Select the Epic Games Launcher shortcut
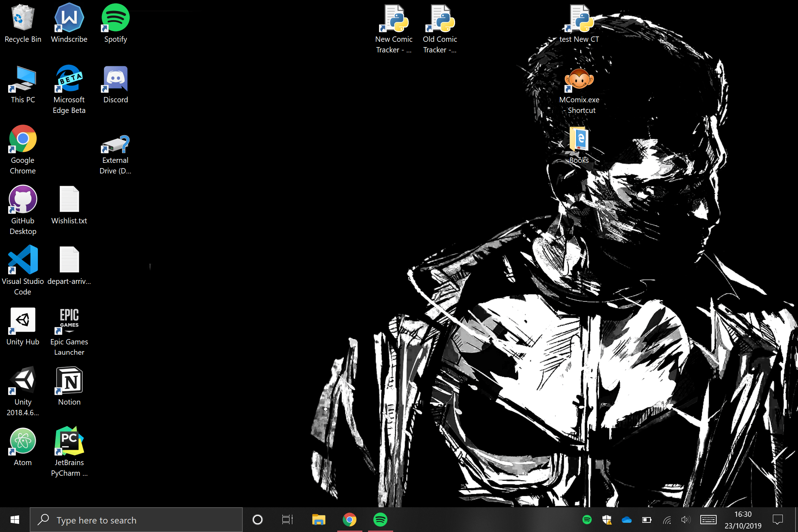This screenshot has width=798, height=532. pos(69,331)
